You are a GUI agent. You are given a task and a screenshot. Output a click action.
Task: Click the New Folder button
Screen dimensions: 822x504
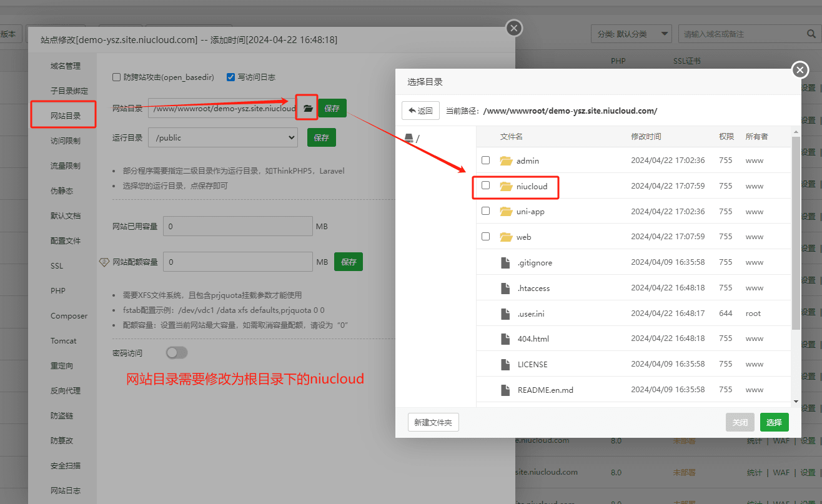433,422
